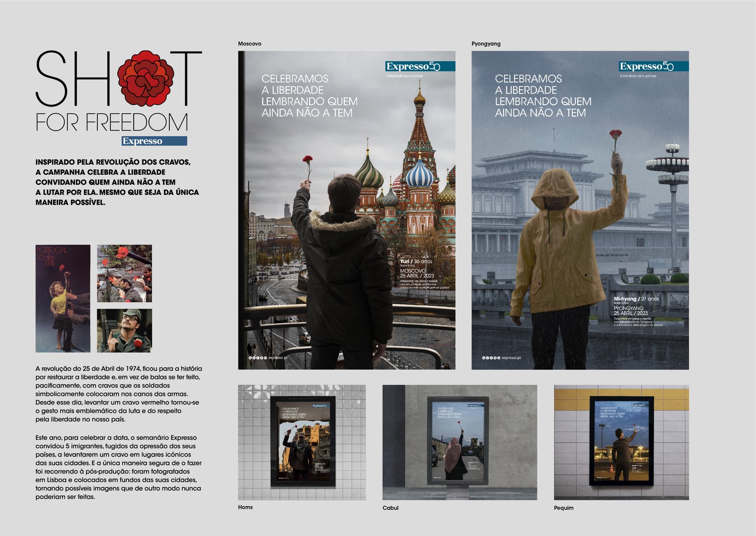756x536 pixels.
Task: Open the Homs poster mockup on the tiled wall
Action: (x=302, y=442)
